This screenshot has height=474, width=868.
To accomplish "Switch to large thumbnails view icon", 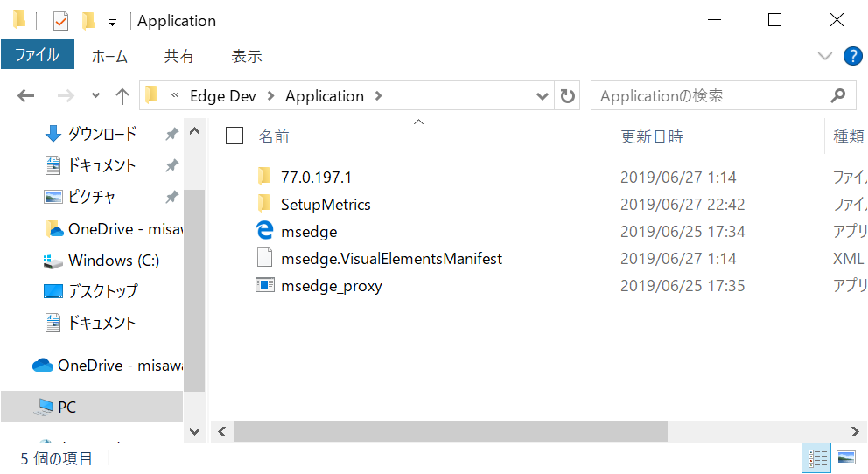I will [x=845, y=457].
